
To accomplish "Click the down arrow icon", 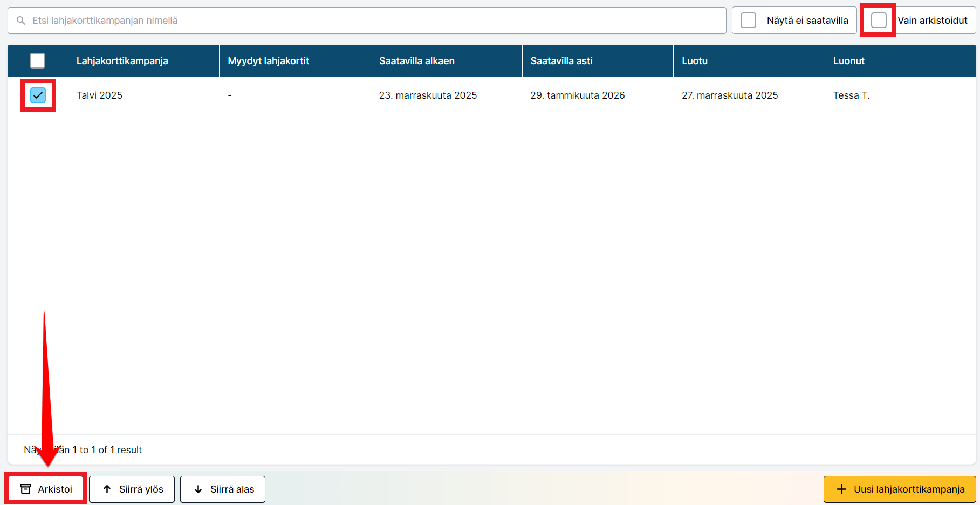I will 198,489.
